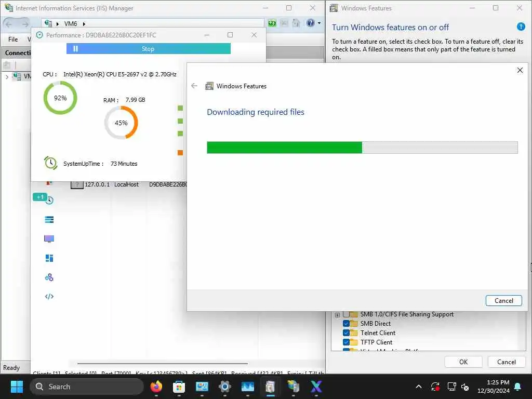The height and width of the screenshot is (399, 532).
Task: Click the 92% CPU usage ring
Action: 60,98
